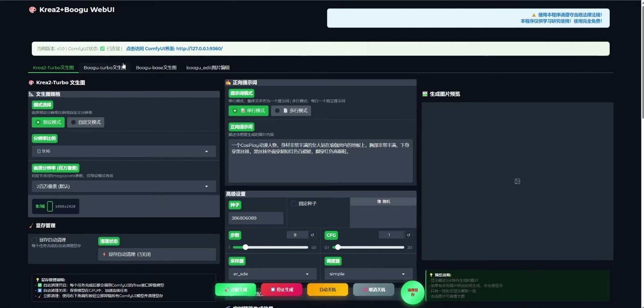Viewport: 644px width, 308px height.
Task: Reset the 步数 steps value
Action: 312,235
